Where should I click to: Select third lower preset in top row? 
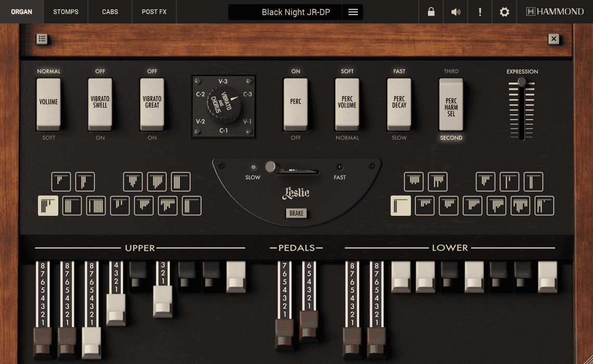pos(486,181)
